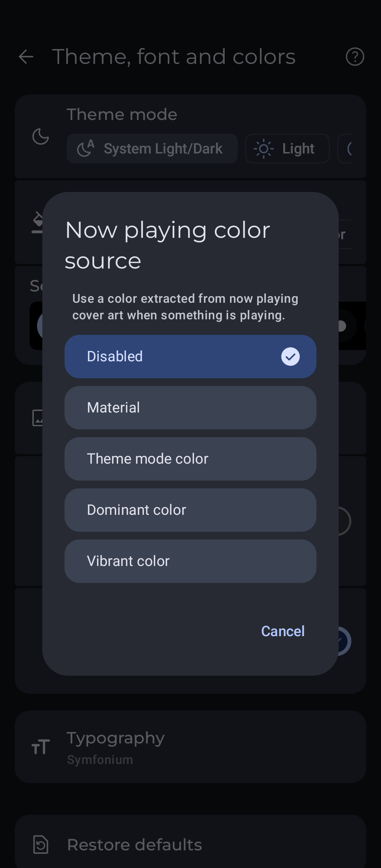The image size is (381, 868).
Task: Tap the back arrow icon
Action: coord(26,57)
